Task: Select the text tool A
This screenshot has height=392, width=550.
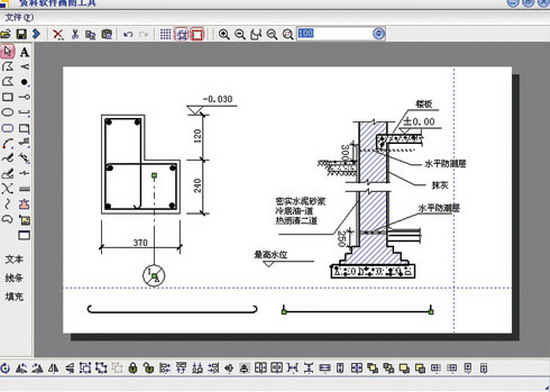Action: [x=24, y=52]
